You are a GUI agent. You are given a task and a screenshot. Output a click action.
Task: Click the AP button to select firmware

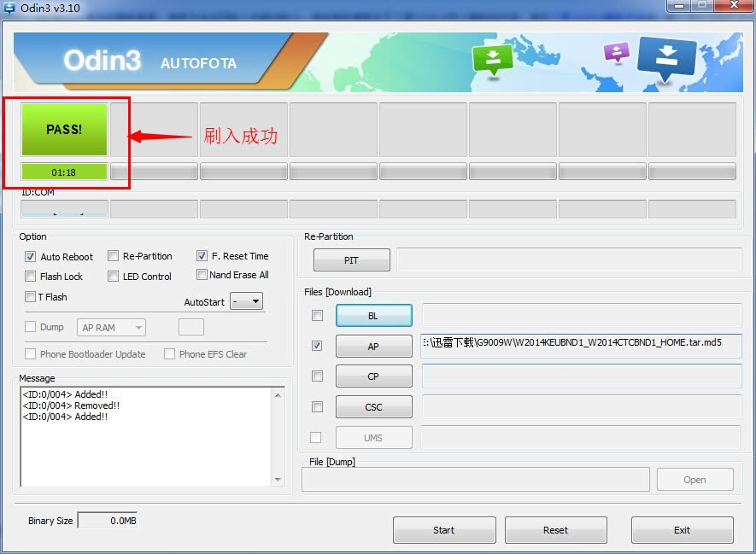click(x=373, y=346)
